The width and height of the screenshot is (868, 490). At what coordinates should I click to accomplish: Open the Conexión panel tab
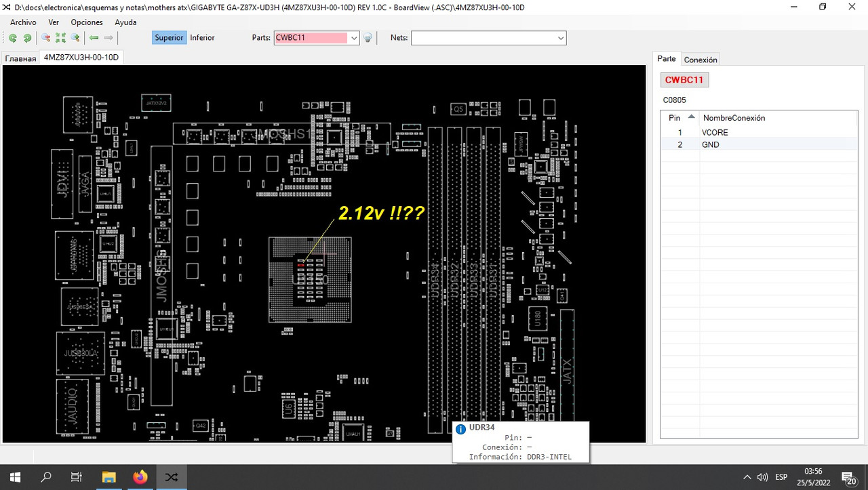click(x=701, y=60)
